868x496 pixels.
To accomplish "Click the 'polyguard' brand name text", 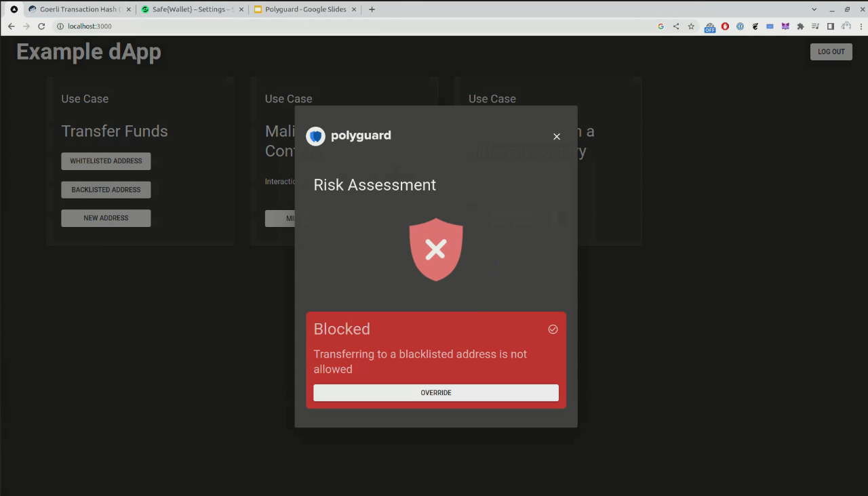I will (x=361, y=136).
